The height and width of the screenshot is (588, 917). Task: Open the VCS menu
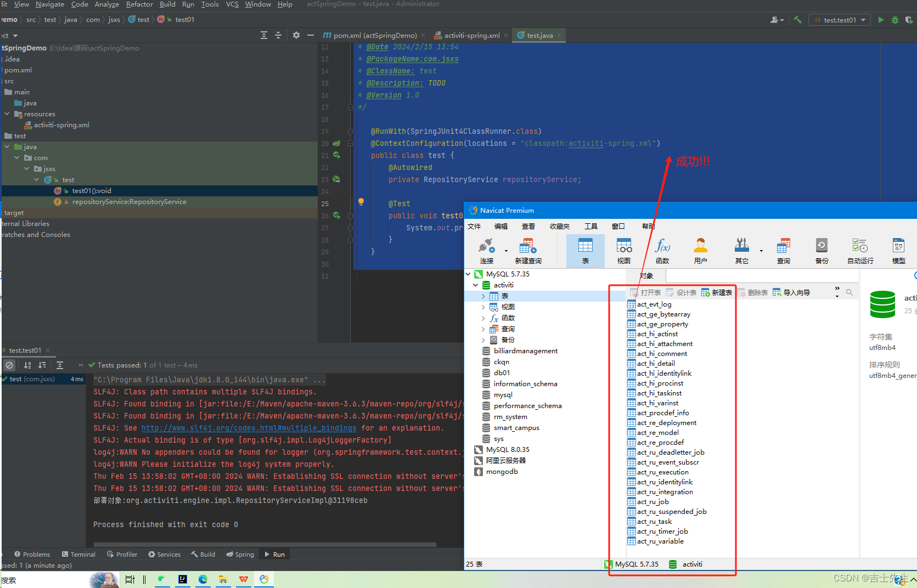click(x=232, y=4)
